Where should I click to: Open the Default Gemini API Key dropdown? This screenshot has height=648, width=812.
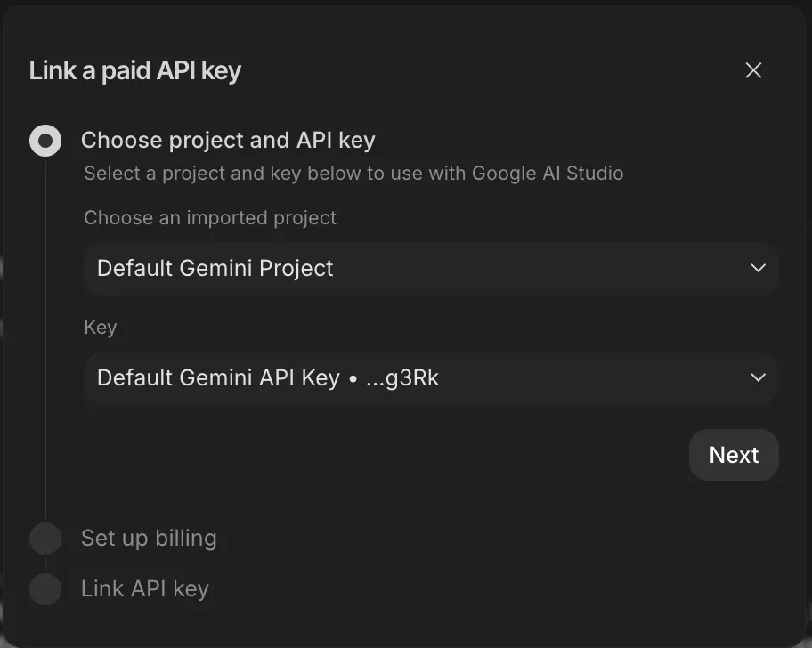click(x=431, y=377)
